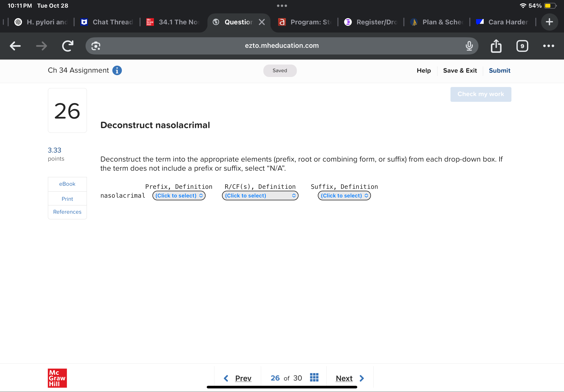Reload the page with refresh icon
The height and width of the screenshot is (392, 564).
68,46
